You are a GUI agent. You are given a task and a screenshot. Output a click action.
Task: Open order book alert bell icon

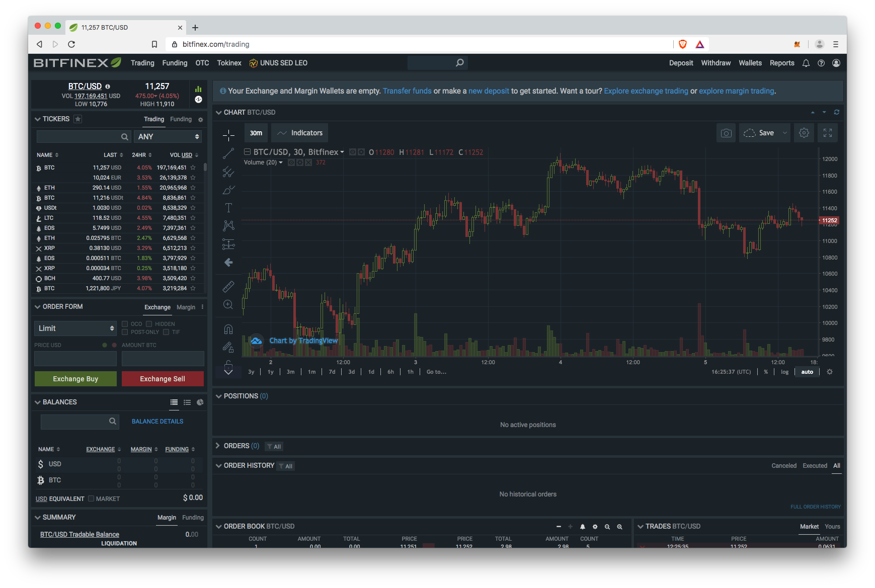pos(583,527)
